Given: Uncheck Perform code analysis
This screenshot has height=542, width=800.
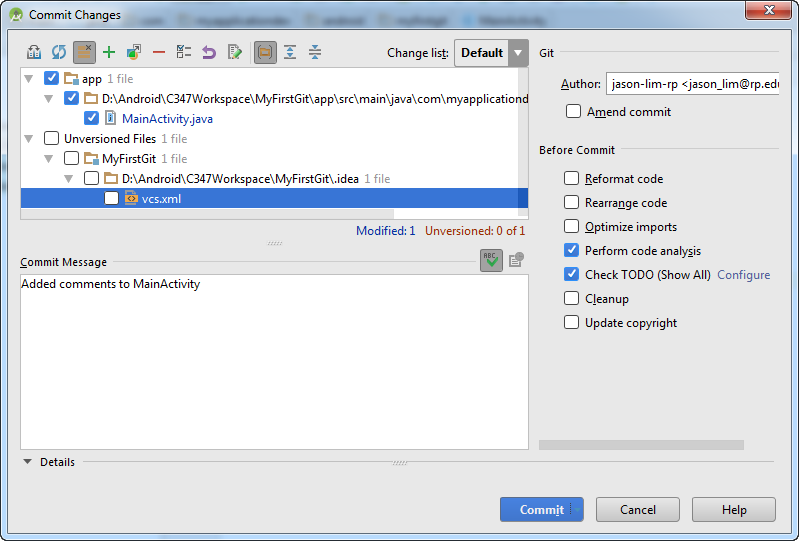Looking at the screenshot, I should [x=572, y=251].
